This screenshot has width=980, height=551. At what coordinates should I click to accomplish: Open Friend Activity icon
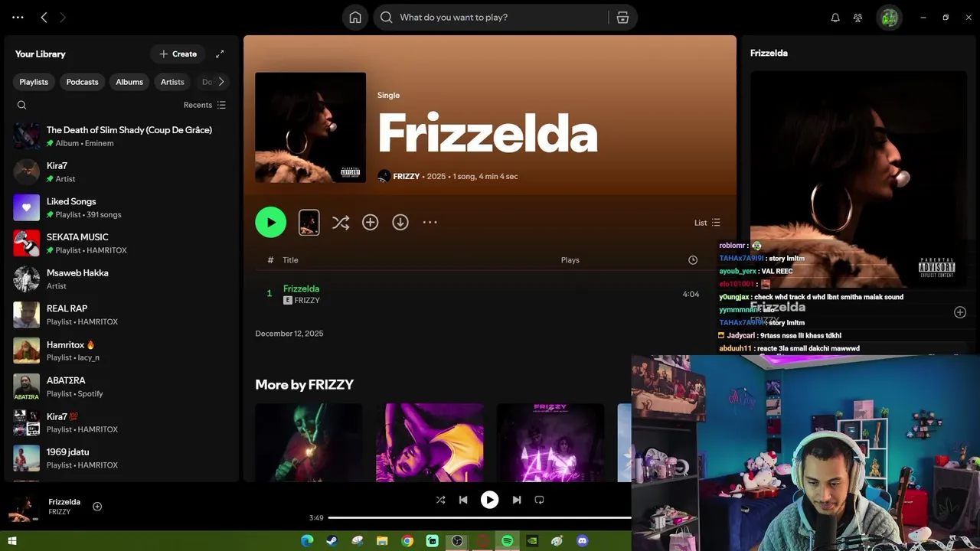[857, 18]
